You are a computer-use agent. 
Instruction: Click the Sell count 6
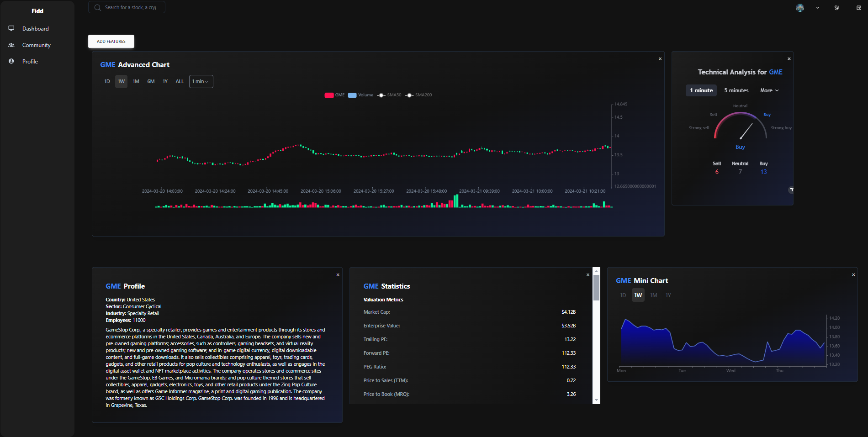click(x=717, y=172)
